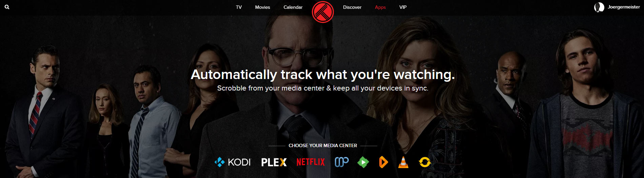Go to the Movies menu
The image size is (644, 178).
(x=263, y=7)
